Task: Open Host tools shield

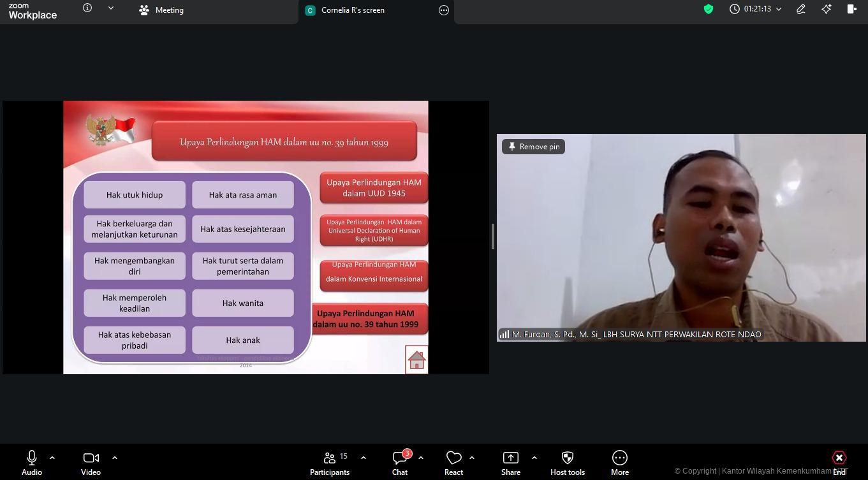Action: [567, 463]
